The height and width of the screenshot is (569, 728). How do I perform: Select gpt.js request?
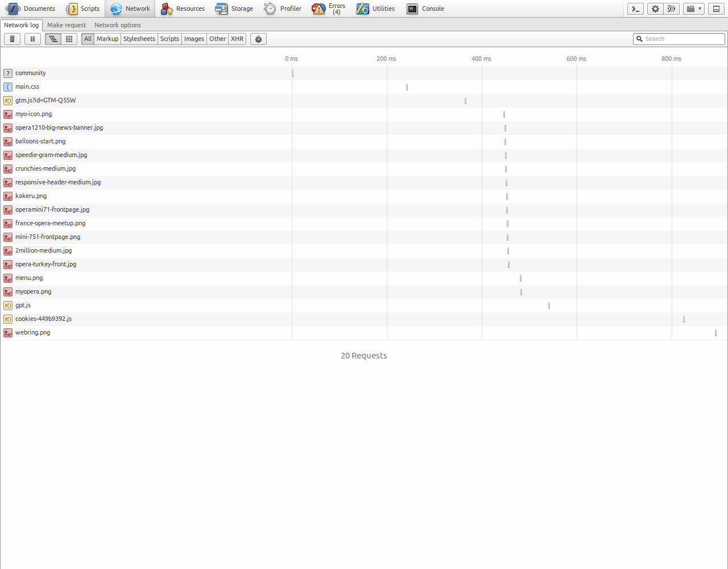(364, 305)
